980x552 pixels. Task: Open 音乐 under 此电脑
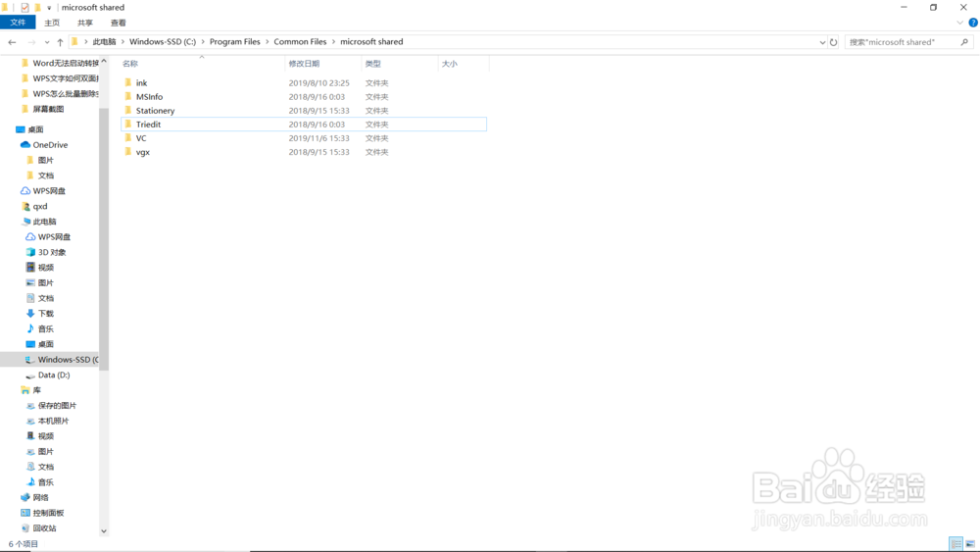[46, 328]
